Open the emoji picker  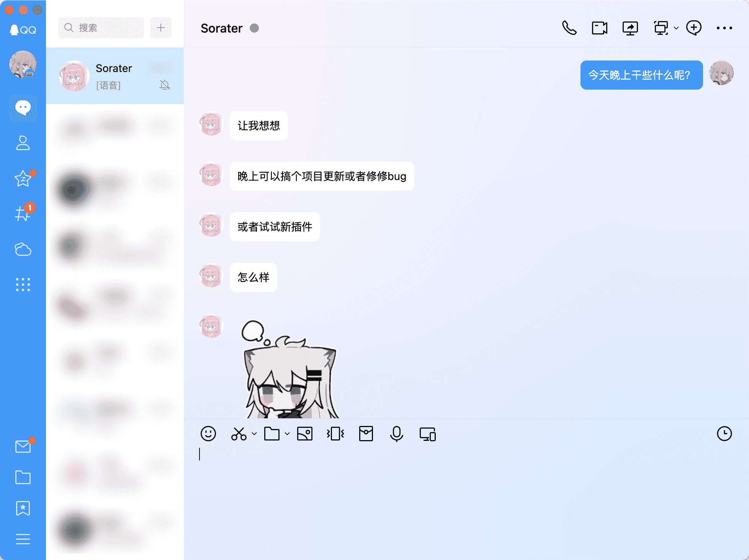pyautogui.click(x=209, y=434)
